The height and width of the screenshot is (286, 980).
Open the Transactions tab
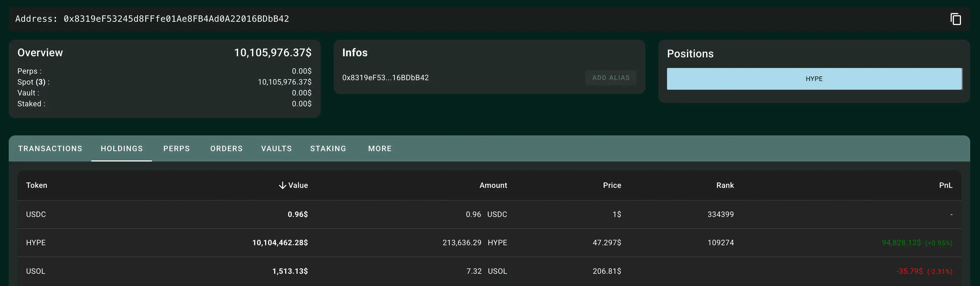(50, 149)
